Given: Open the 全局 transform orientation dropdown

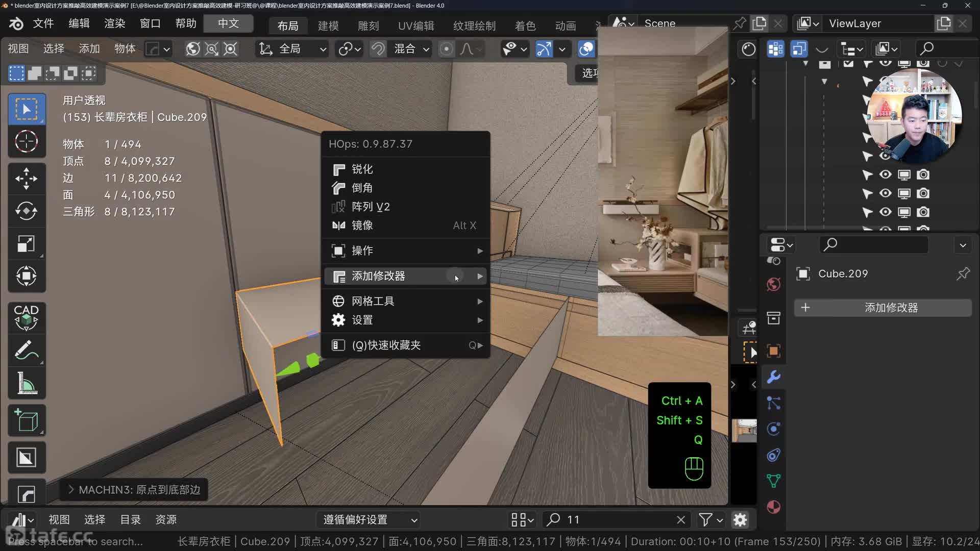Looking at the screenshot, I should 292,49.
